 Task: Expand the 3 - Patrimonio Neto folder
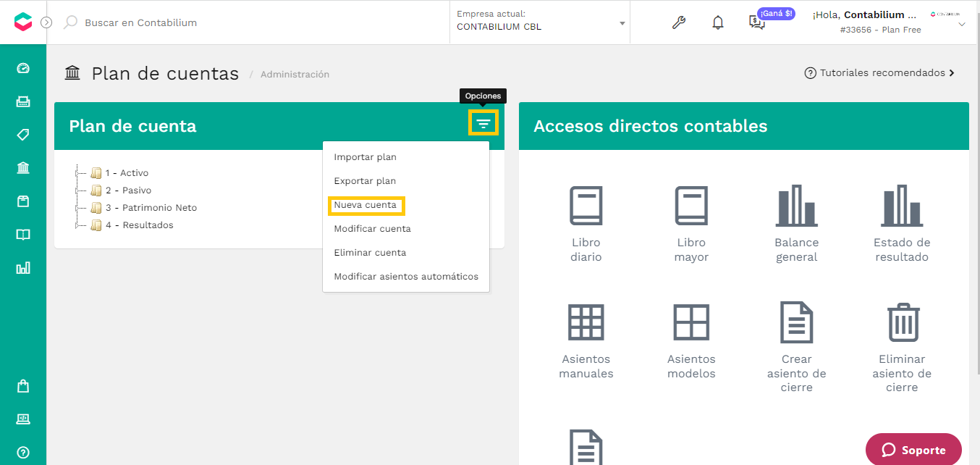coord(77,208)
